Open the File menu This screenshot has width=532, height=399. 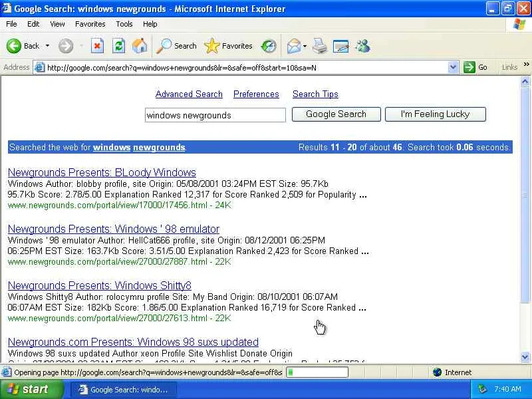point(11,24)
